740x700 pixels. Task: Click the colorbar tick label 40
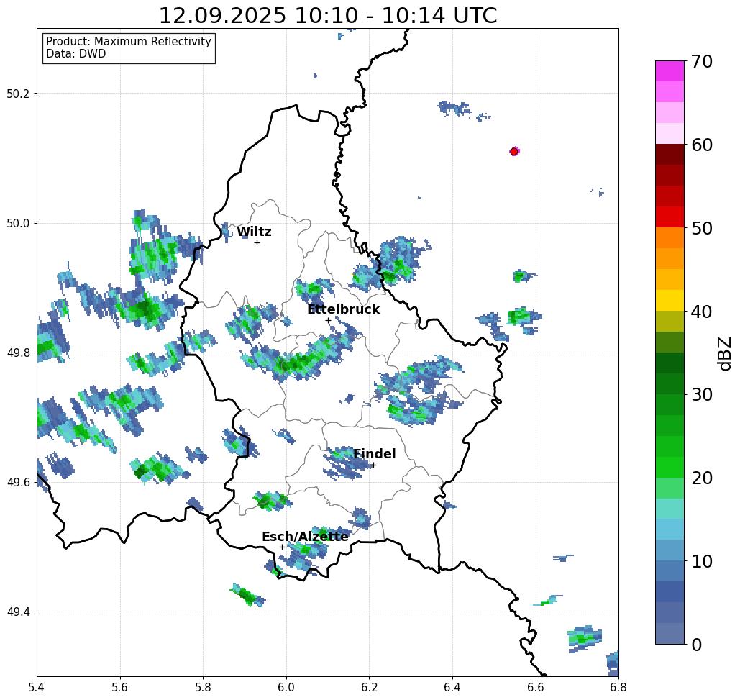pyautogui.click(x=702, y=312)
